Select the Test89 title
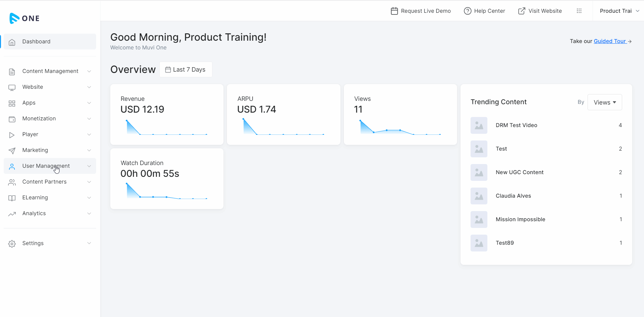The image size is (644, 317). (505, 243)
